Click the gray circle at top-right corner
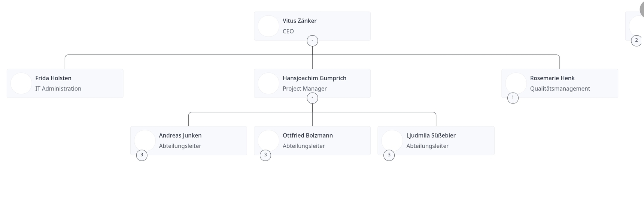644x198 pixels. pyautogui.click(x=641, y=9)
